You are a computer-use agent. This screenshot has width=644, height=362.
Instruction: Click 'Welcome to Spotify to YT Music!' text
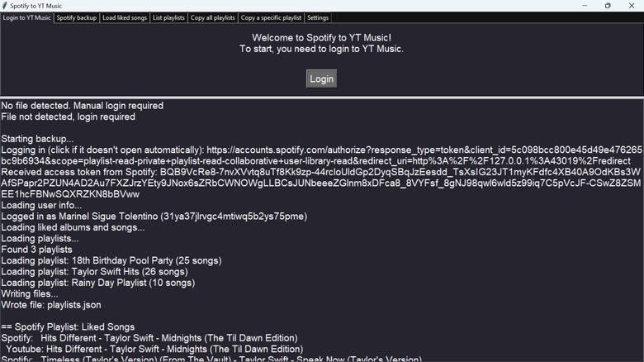pos(322,38)
